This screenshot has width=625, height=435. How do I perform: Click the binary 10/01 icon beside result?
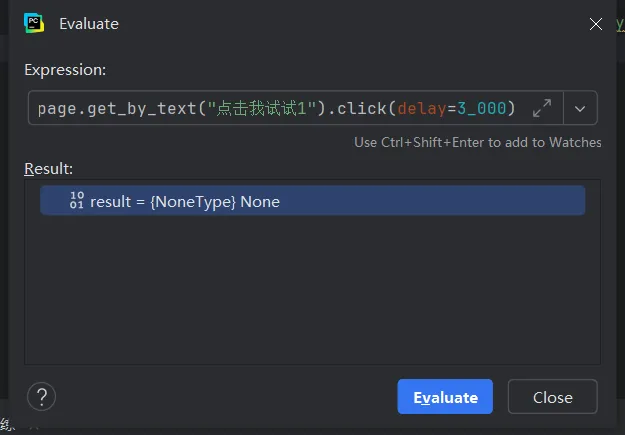coord(77,200)
